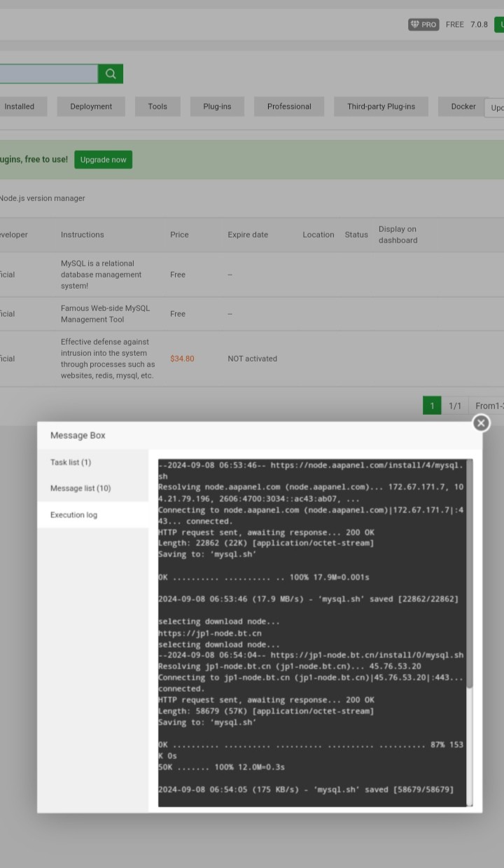
Task: Click the PRO diamond badge
Action: click(423, 25)
